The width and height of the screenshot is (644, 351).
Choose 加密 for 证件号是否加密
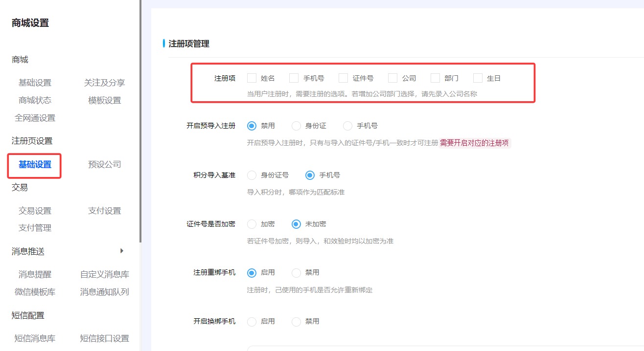[x=252, y=224]
